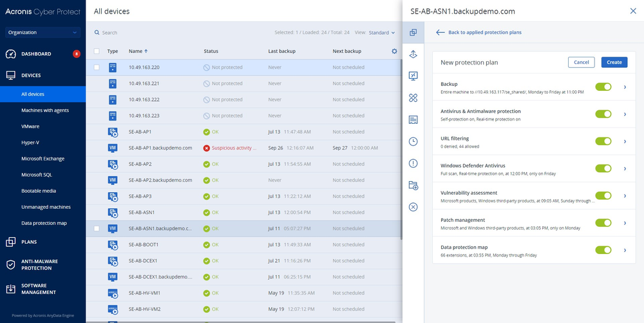This screenshot has width=644, height=323.
Task: Click the patch bandage icon in side strip
Action: 413,98
